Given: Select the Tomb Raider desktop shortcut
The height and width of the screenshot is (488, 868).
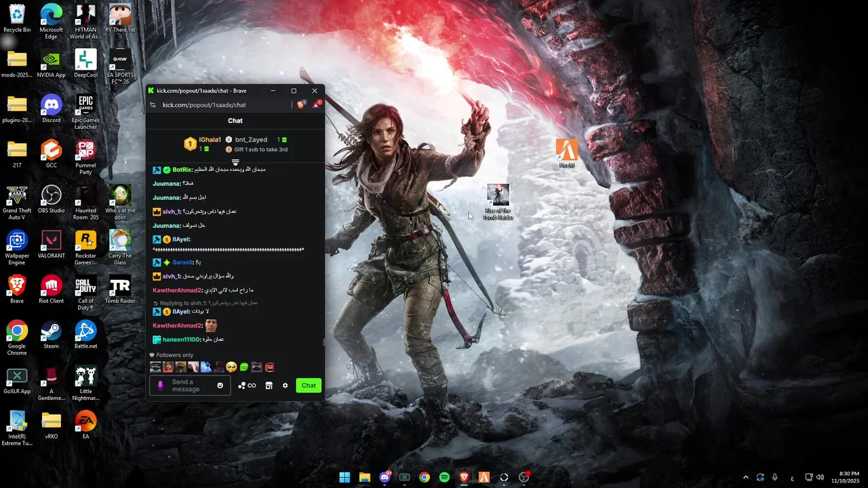Looking at the screenshot, I should [120, 289].
